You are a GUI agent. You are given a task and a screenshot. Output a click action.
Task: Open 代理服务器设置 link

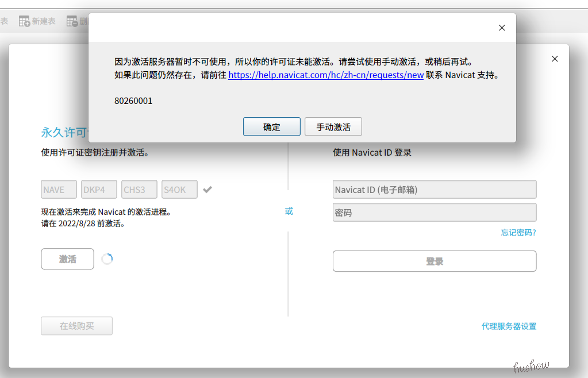509,326
